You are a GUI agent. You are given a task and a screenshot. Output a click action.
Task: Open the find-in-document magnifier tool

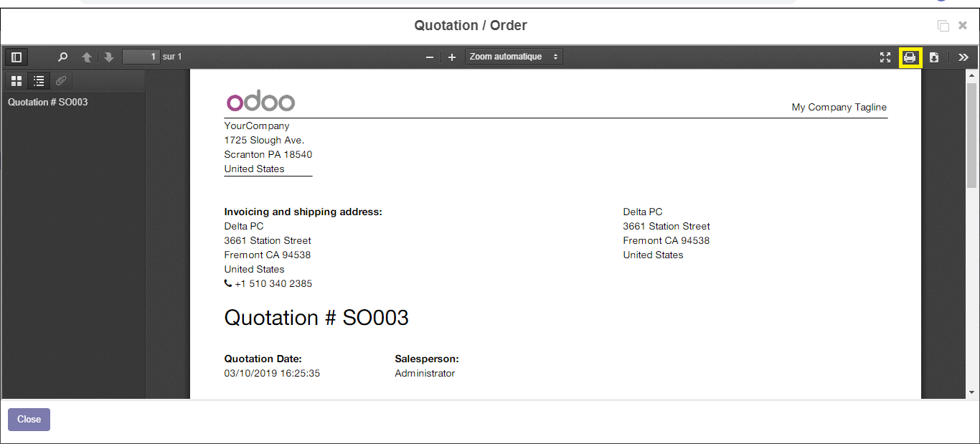point(63,57)
